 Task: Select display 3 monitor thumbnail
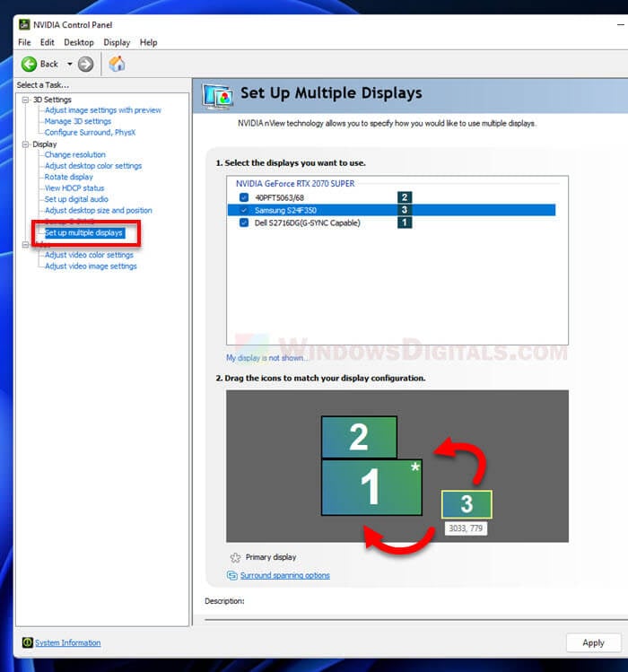point(467,504)
